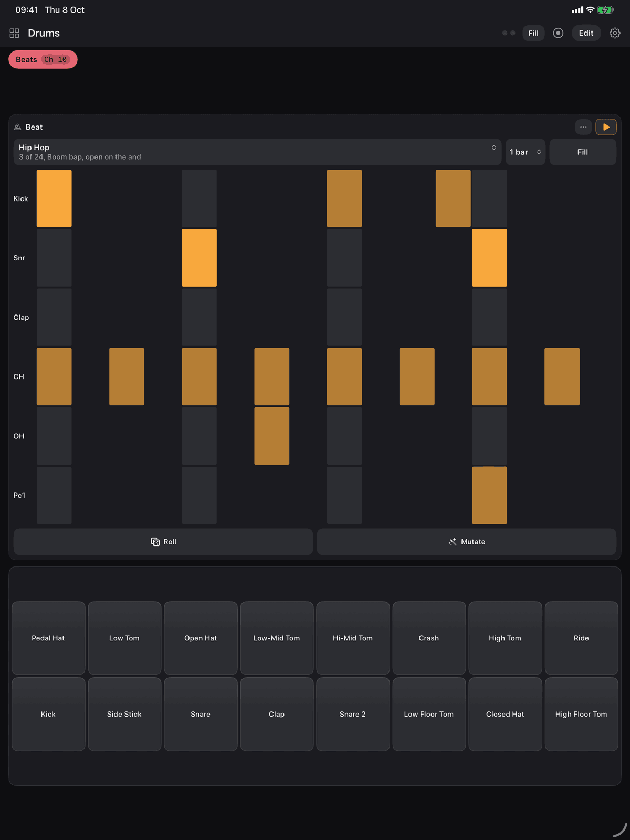
Task: Enable the first OH step
Action: pyautogui.click(x=54, y=436)
